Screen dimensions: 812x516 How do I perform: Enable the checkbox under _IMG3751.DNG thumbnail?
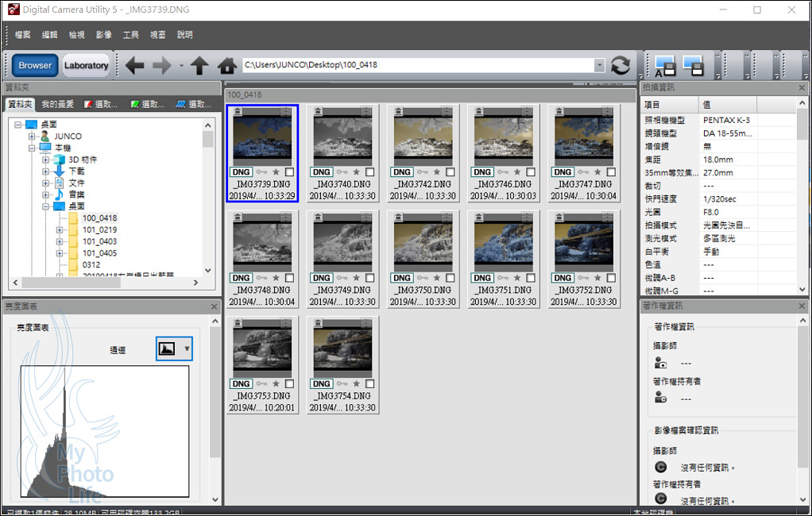[x=531, y=279]
